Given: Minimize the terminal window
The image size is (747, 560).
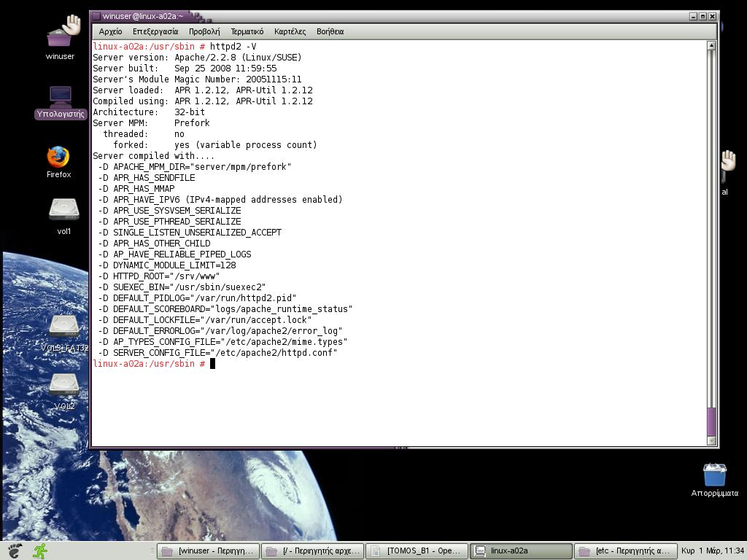Looking at the screenshot, I should pos(693,16).
